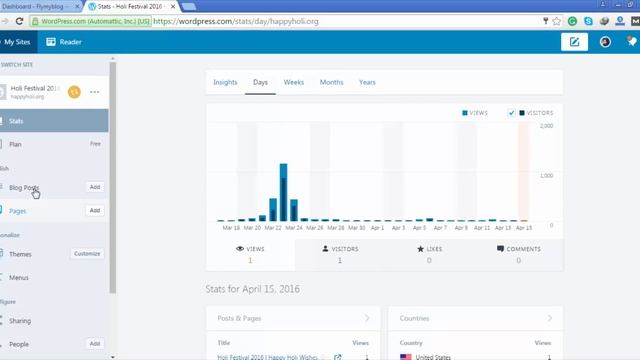The height and width of the screenshot is (360, 640).
Task: Open the site ellipsis options menu
Action: click(94, 92)
